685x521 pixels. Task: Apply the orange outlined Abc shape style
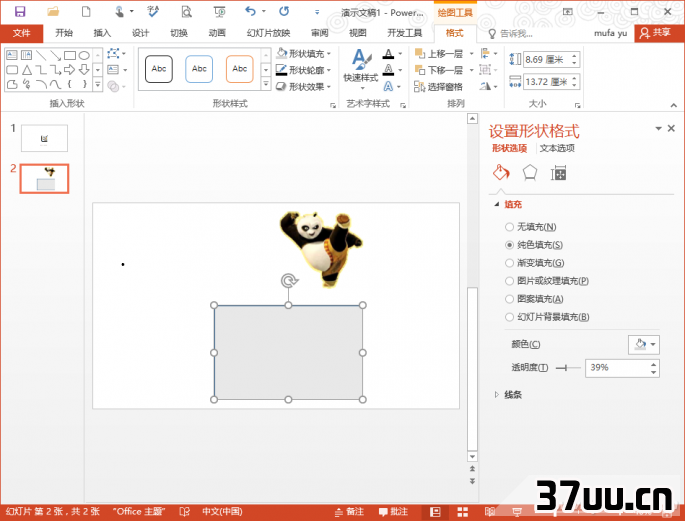click(x=240, y=69)
